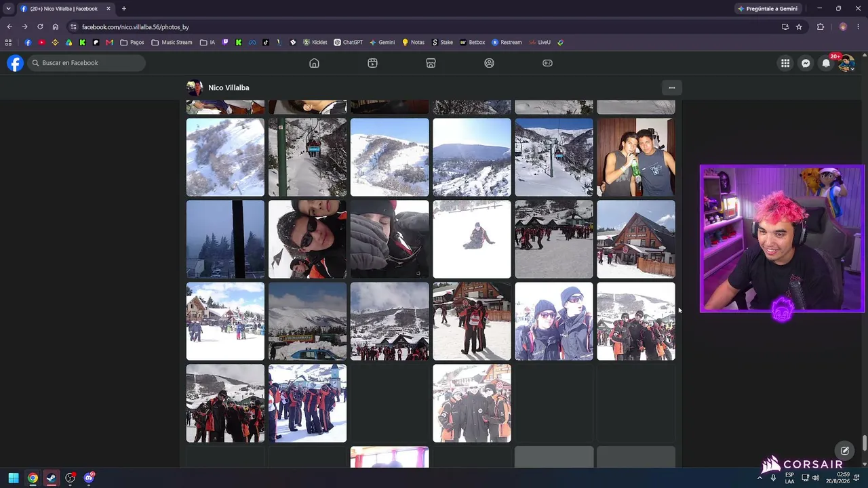Open the photo of two men holding a bottle
This screenshot has height=488, width=868.
pos(636,157)
